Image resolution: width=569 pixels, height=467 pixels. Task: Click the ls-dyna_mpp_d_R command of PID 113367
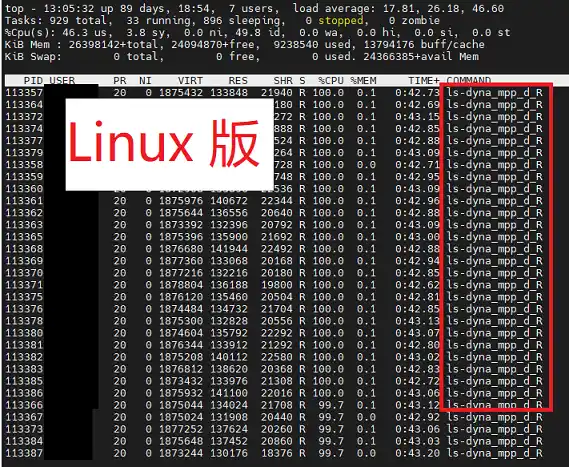[x=495, y=417]
